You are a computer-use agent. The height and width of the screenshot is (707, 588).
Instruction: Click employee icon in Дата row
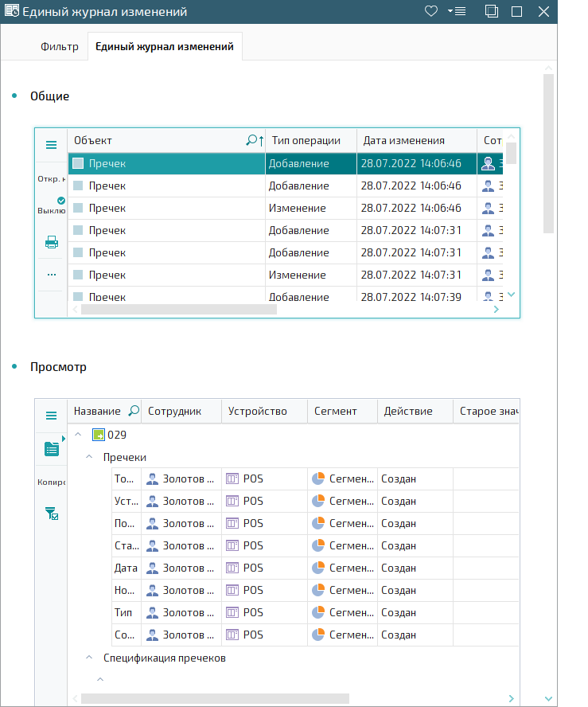(152, 568)
